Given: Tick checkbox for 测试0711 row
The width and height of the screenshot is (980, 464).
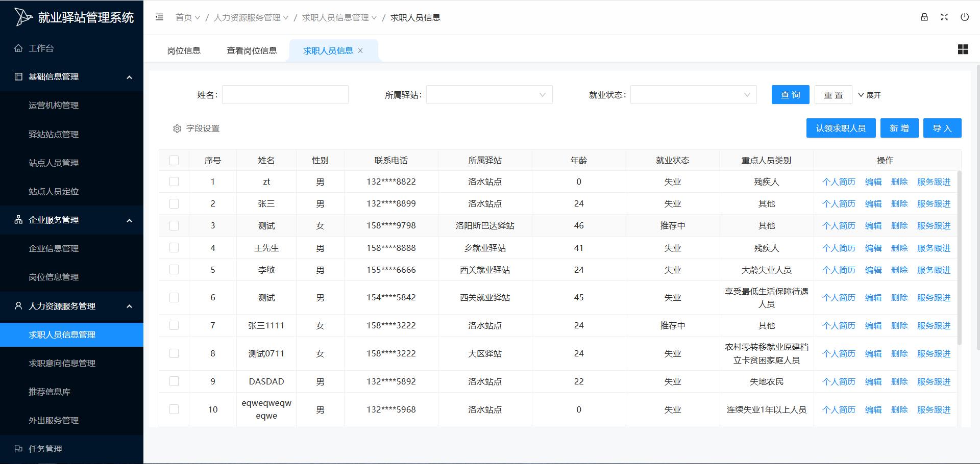Looking at the screenshot, I should point(174,353).
